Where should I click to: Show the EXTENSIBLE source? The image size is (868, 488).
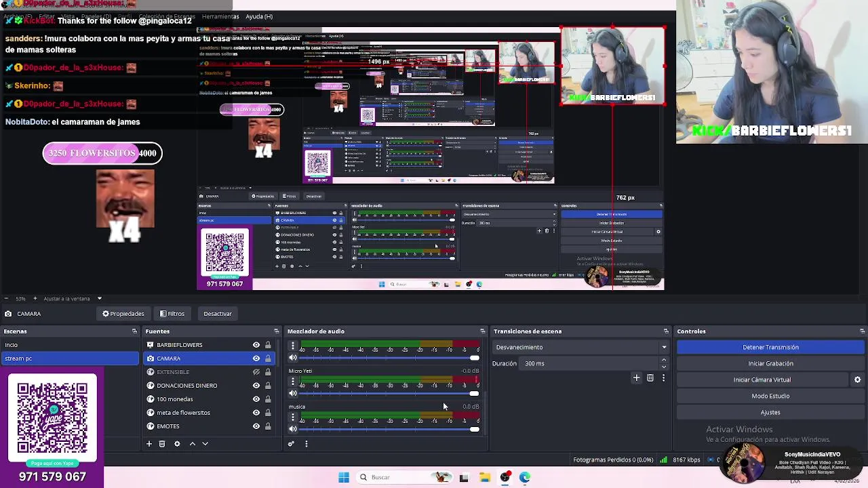[256, 372]
